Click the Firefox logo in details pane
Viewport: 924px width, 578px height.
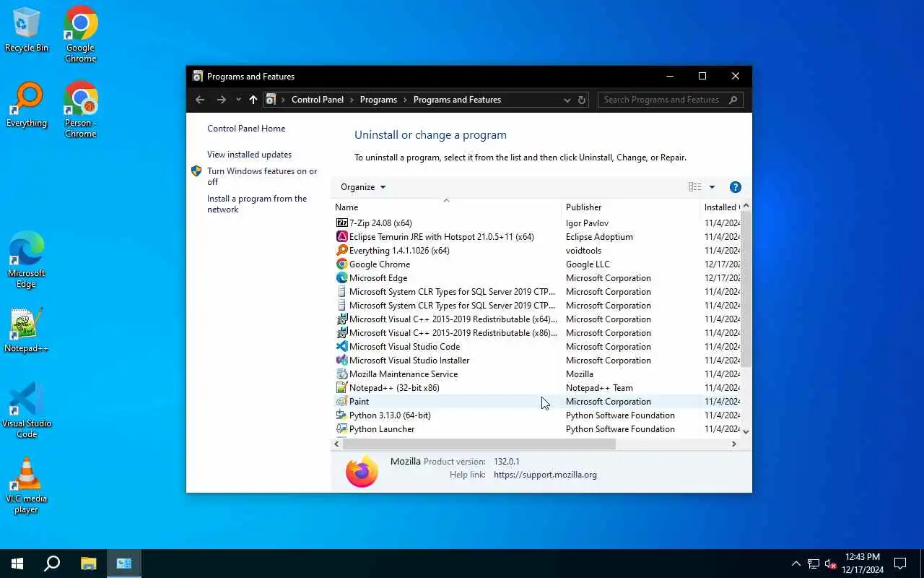click(x=362, y=471)
